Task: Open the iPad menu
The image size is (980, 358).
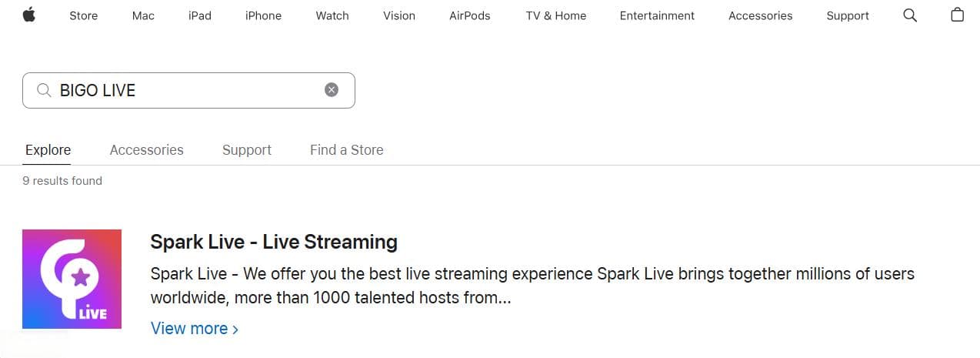Action: 200,15
